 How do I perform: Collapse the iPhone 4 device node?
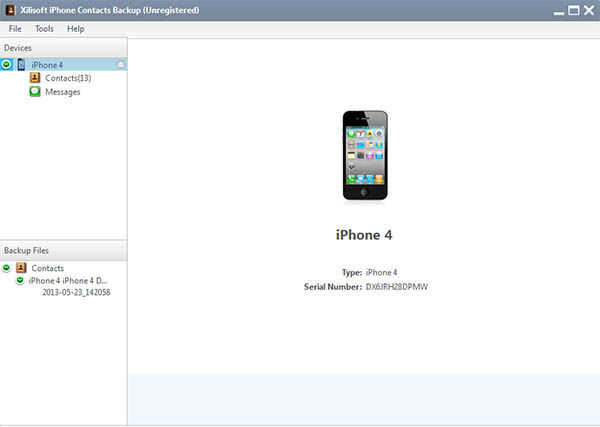pyautogui.click(x=6, y=64)
